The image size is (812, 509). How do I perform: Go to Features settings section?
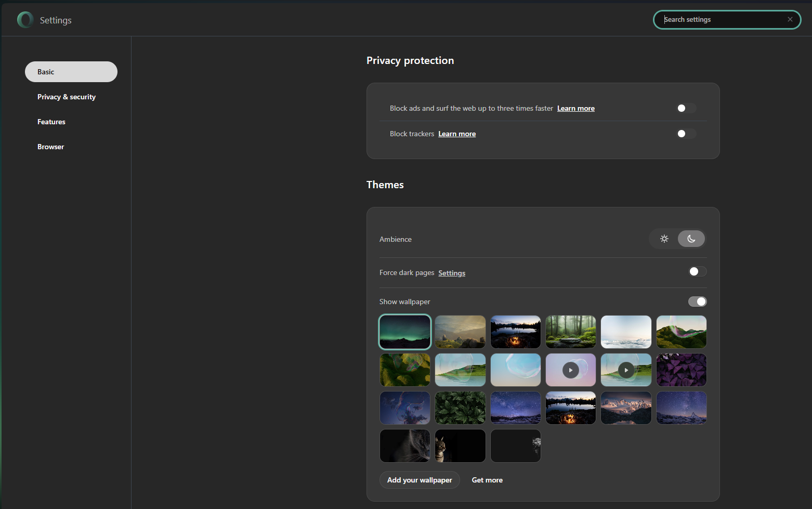click(51, 122)
